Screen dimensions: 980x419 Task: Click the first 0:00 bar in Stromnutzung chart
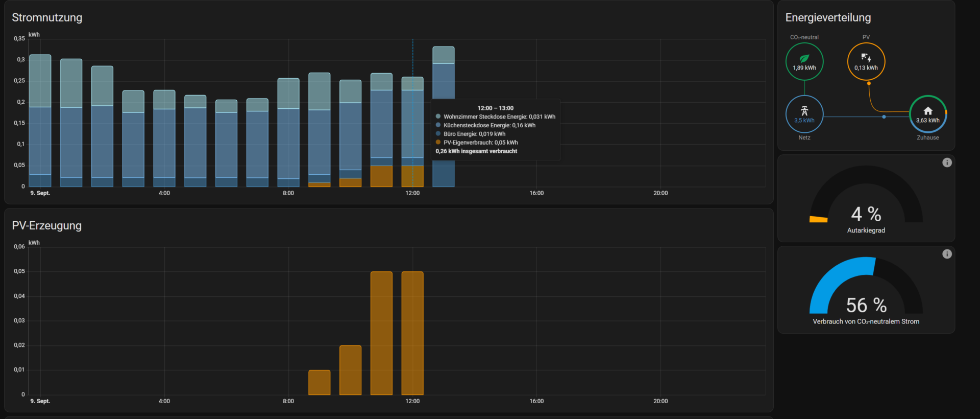click(x=40, y=121)
